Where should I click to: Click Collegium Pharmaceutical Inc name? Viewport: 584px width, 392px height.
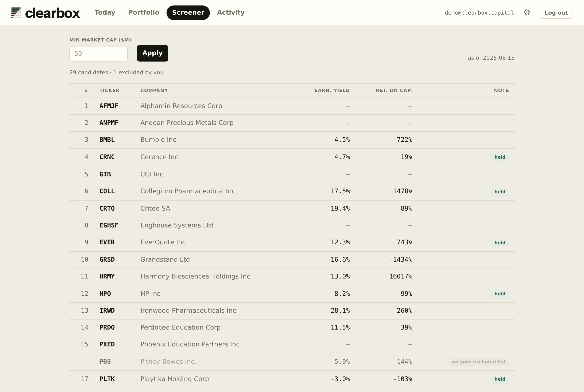tap(188, 191)
